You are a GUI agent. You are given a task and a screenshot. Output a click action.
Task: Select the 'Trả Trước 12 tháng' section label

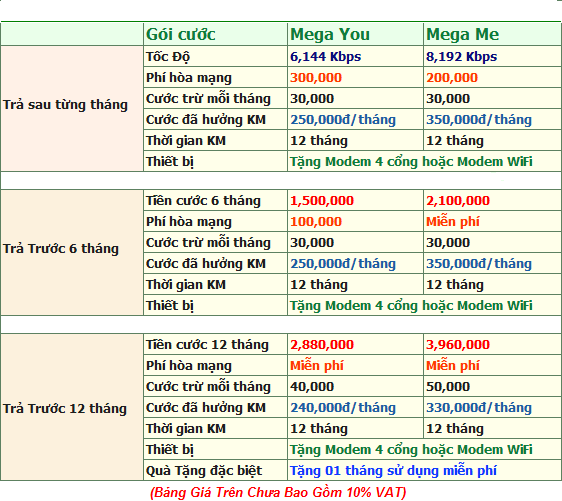click(x=65, y=409)
